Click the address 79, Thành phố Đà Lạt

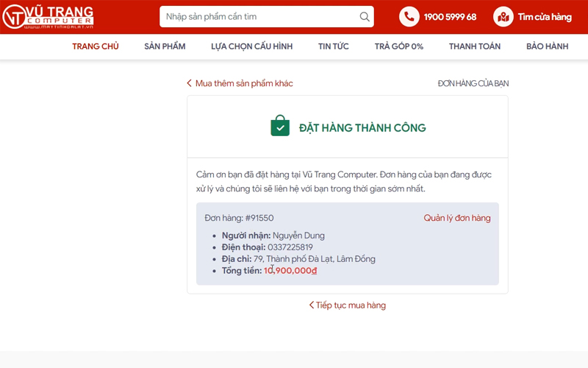pyautogui.click(x=315, y=259)
